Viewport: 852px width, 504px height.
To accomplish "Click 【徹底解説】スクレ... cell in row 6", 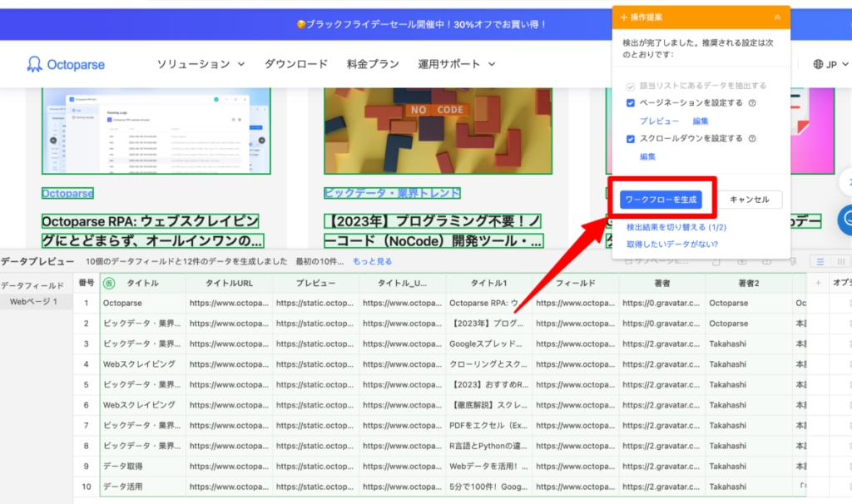I will [x=489, y=405].
